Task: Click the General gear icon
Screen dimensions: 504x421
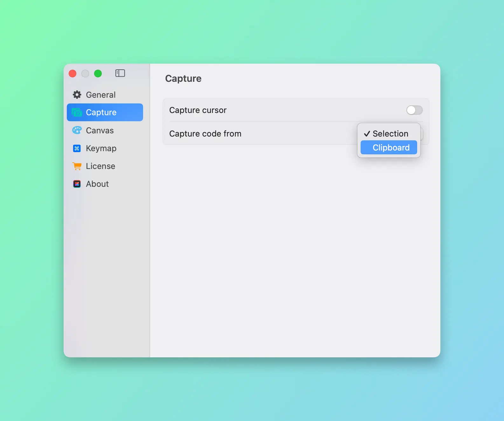Action: tap(77, 95)
